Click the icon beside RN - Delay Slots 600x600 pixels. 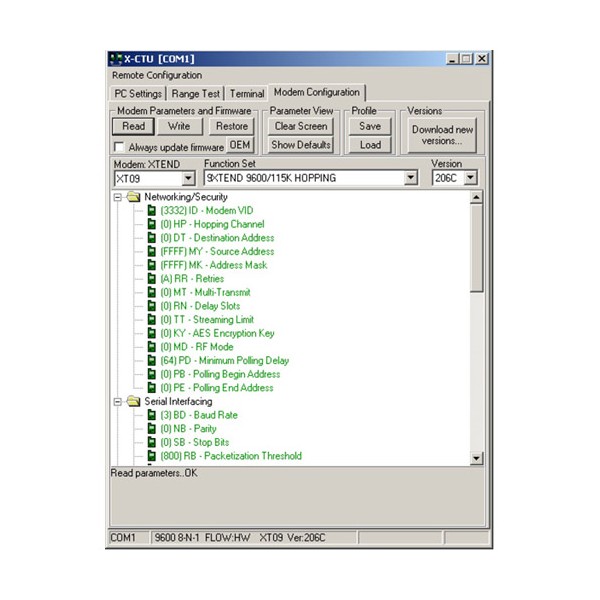[152, 306]
